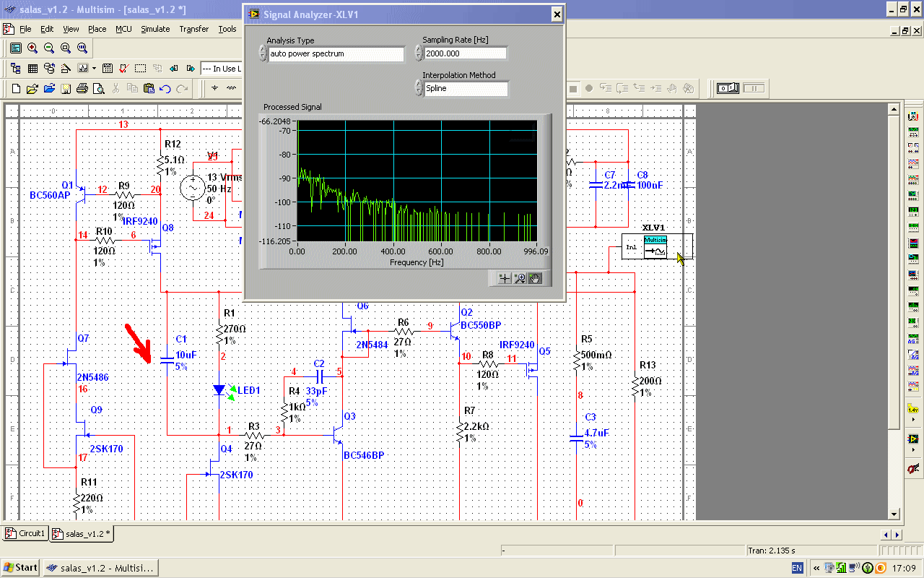
Task: Open the In Use List dropdown
Action: (220, 69)
